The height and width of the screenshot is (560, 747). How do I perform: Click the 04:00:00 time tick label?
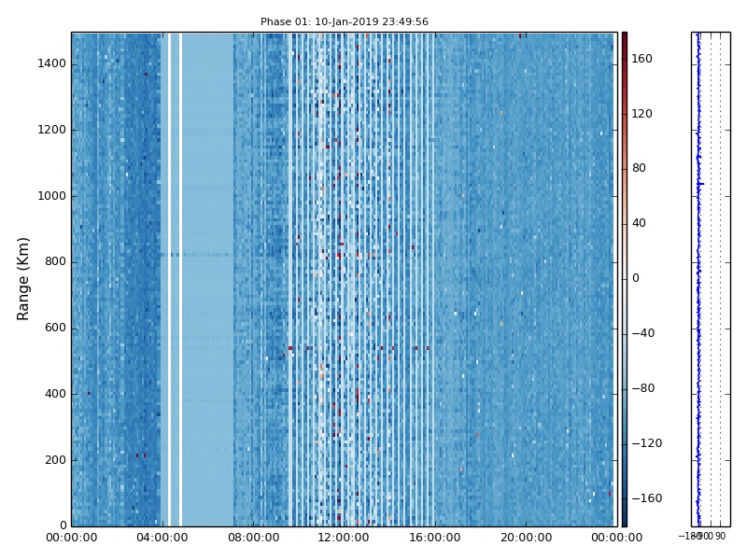(x=162, y=539)
